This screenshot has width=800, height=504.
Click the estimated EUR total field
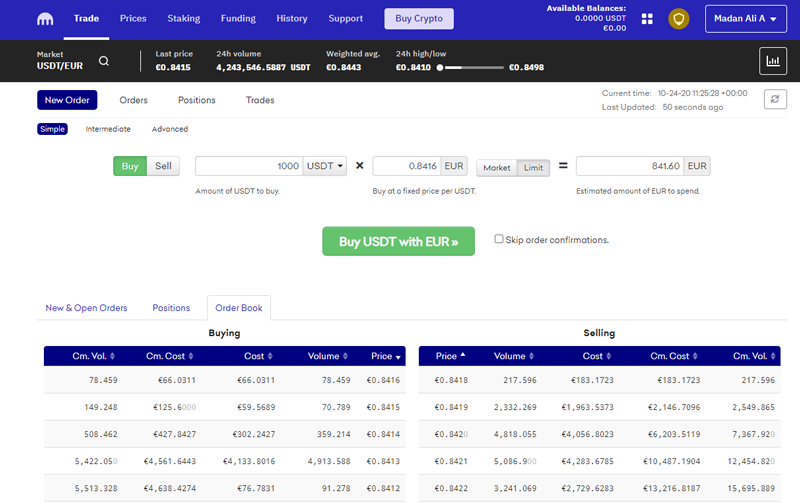(x=630, y=166)
